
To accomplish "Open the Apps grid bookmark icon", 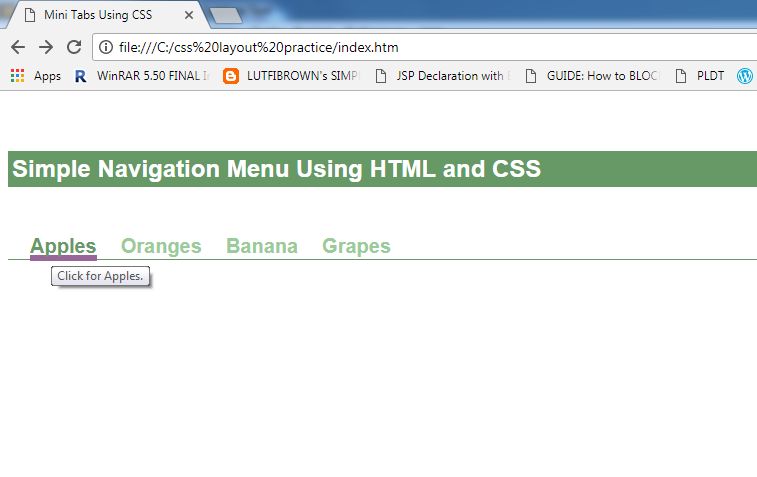I will 17,76.
